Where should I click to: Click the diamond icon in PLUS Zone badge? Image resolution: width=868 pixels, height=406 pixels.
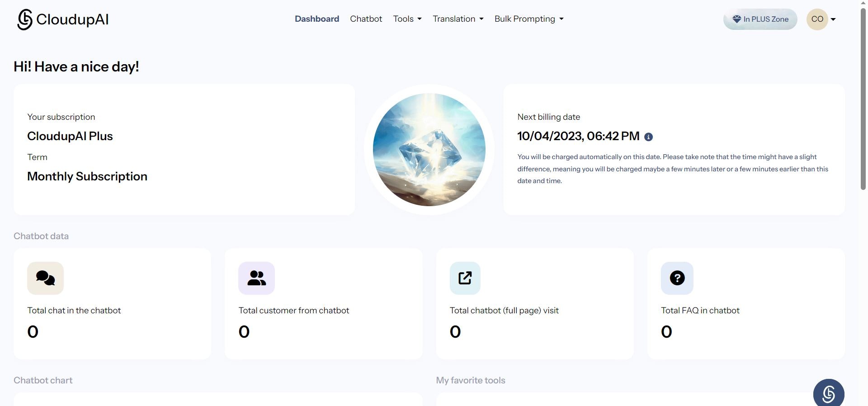click(x=737, y=19)
